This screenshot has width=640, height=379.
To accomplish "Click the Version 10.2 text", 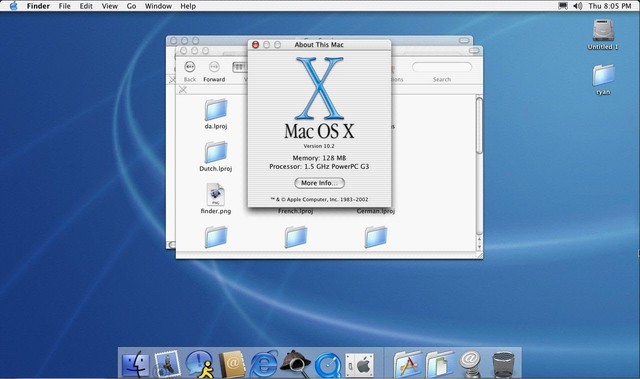I will click(319, 146).
